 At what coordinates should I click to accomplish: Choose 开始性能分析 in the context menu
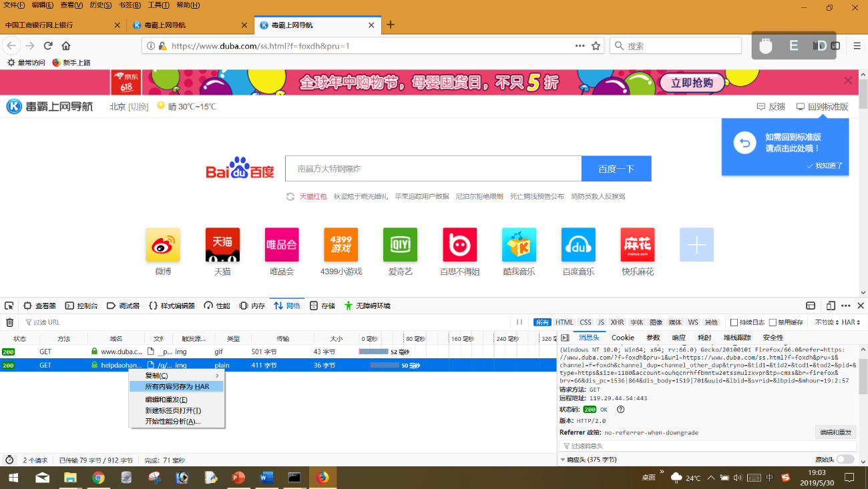(x=177, y=421)
